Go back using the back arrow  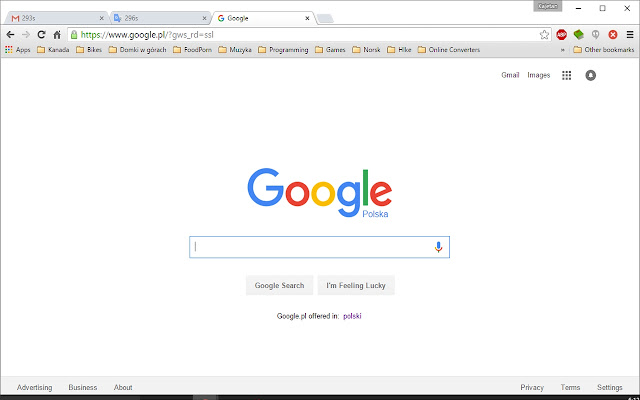[x=10, y=35]
